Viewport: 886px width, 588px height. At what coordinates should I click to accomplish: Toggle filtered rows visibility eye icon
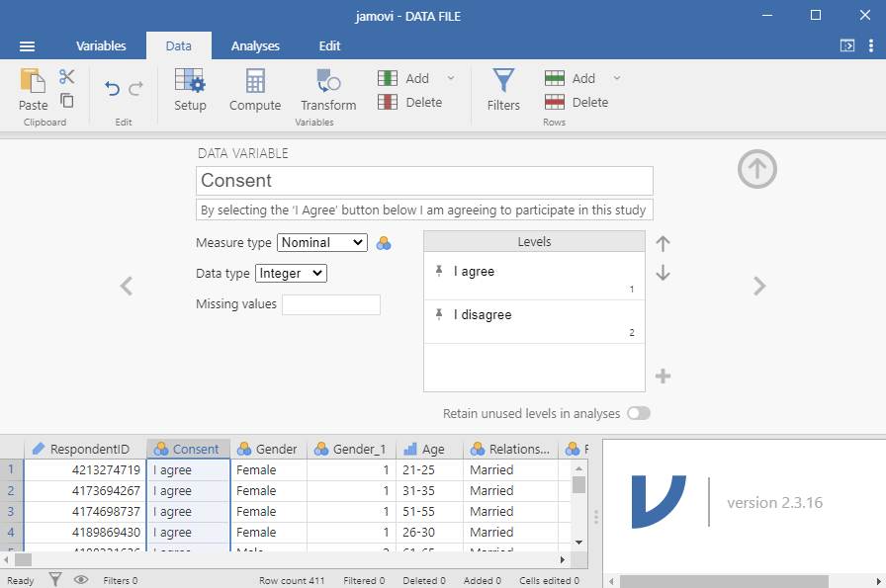(81, 579)
